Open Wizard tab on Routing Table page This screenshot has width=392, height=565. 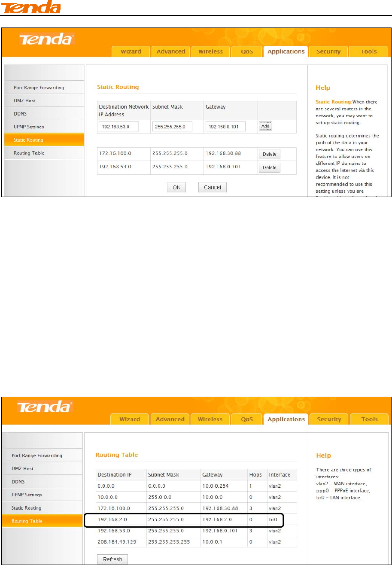coord(130,419)
